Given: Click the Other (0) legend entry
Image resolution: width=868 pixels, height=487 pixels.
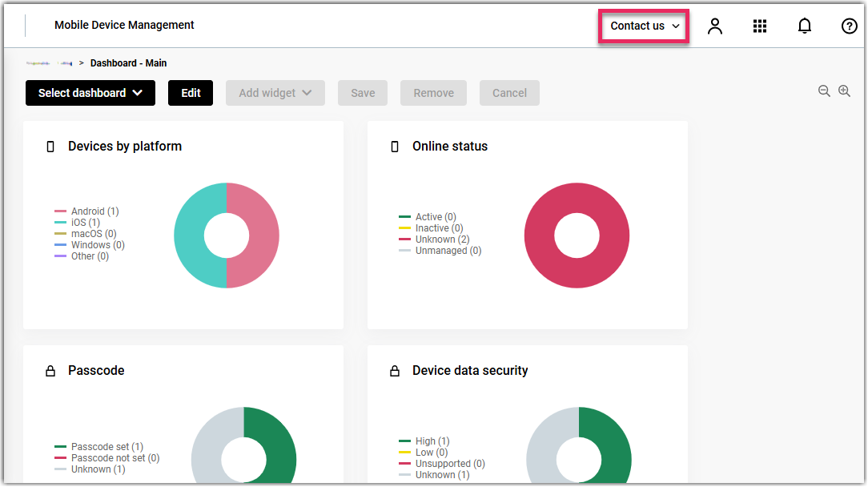Looking at the screenshot, I should (x=82, y=256).
